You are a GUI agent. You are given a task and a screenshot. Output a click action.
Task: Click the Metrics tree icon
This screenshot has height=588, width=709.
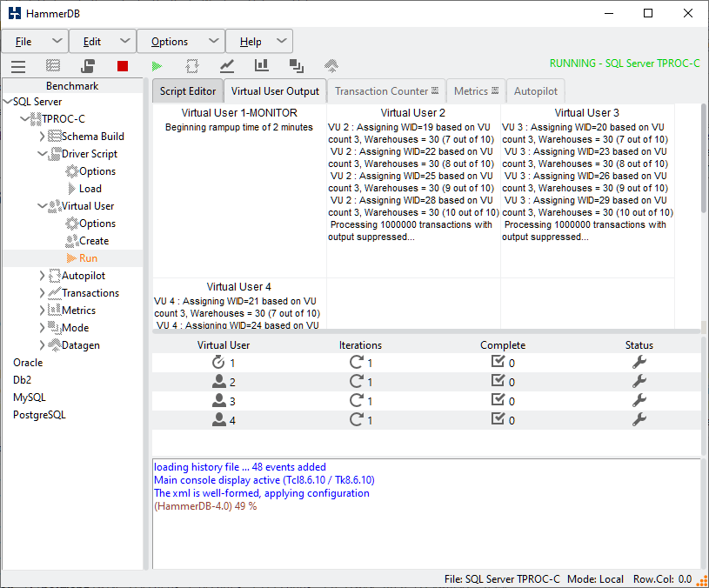pyautogui.click(x=54, y=310)
